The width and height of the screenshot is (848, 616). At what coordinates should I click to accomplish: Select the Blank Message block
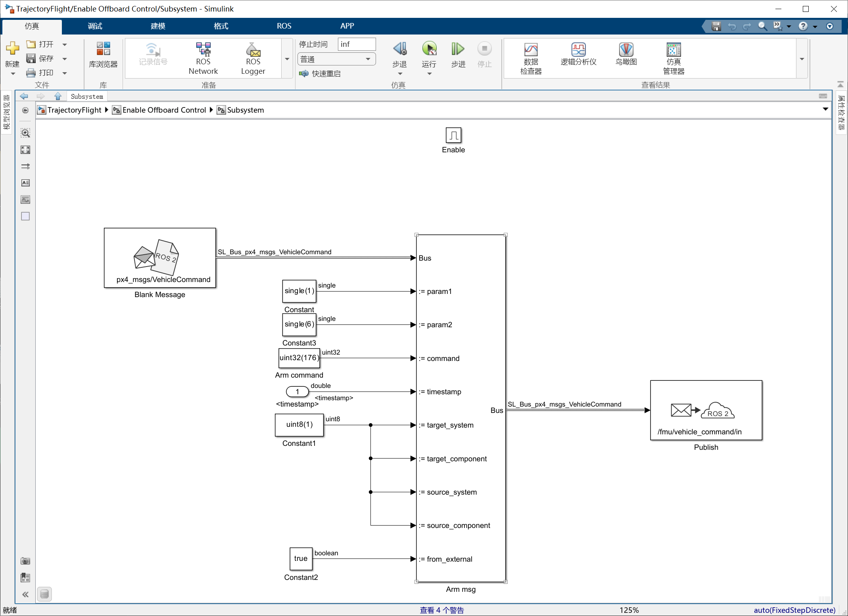coord(160,258)
